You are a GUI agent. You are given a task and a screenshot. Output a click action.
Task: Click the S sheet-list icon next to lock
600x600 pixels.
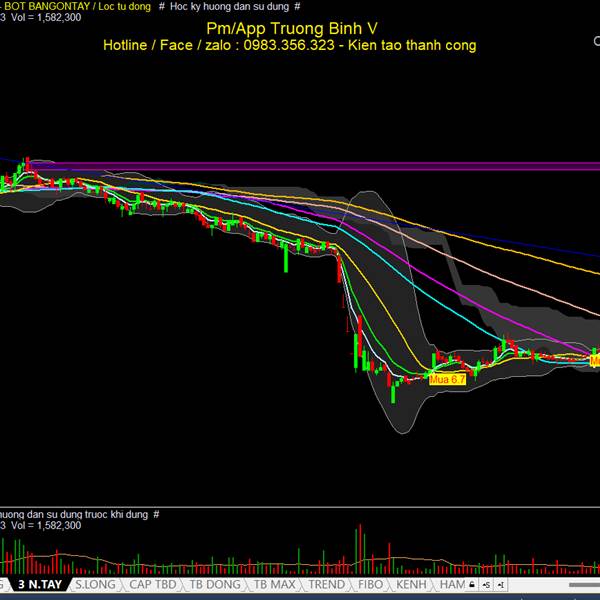(x=486, y=585)
